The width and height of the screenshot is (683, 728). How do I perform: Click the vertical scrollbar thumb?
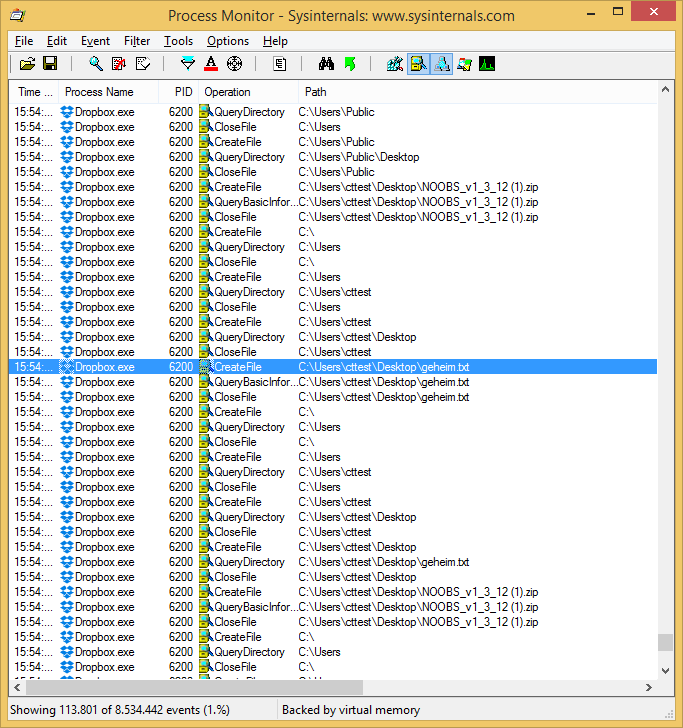tap(665, 643)
